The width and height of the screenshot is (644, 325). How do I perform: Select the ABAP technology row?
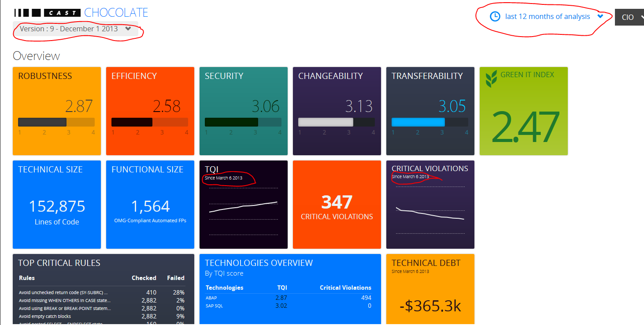pos(289,298)
